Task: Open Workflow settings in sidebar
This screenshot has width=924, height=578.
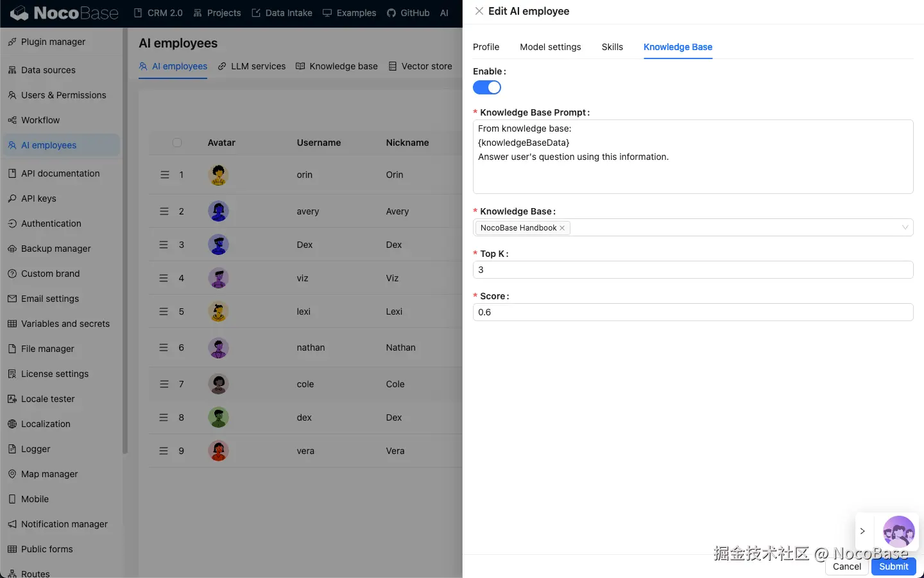Action: pos(40,120)
